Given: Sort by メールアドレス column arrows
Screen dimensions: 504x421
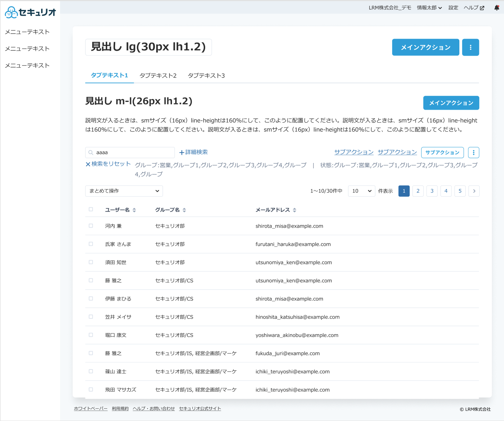Looking at the screenshot, I should pos(295,210).
